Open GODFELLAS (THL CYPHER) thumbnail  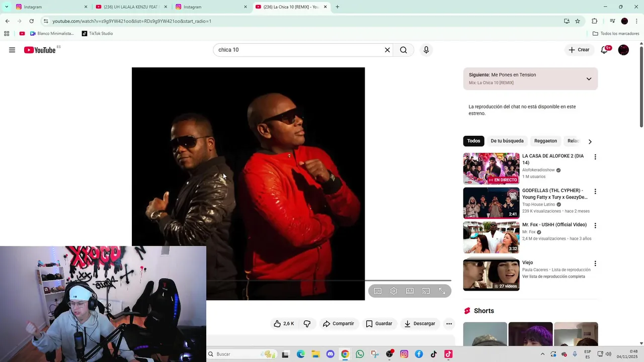491,203
